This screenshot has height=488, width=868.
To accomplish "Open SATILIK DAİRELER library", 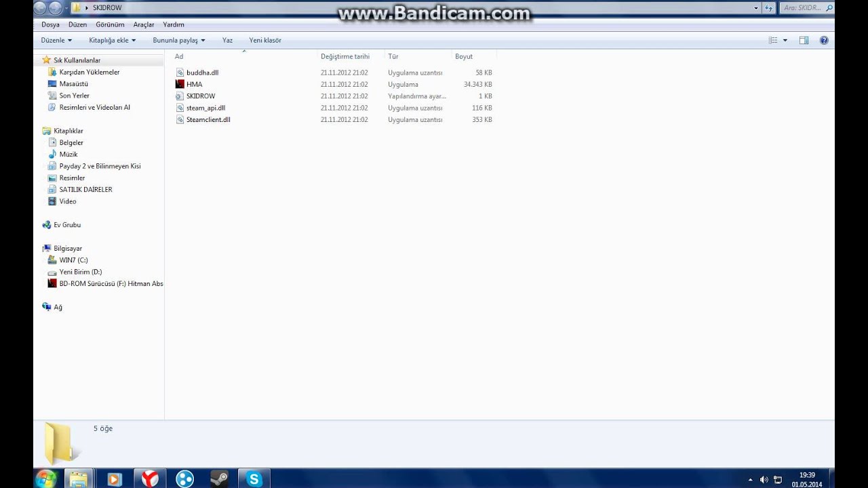I will (x=85, y=190).
